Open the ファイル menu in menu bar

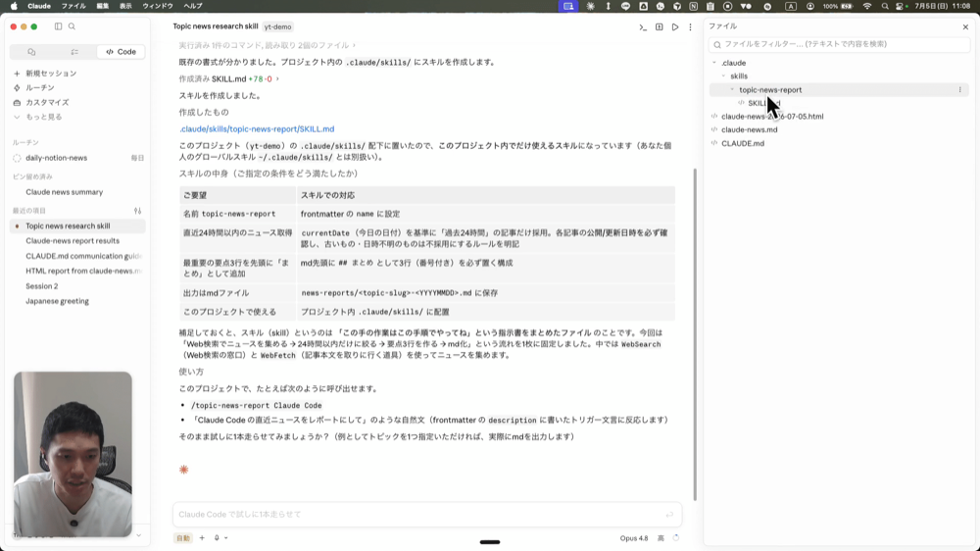point(73,6)
